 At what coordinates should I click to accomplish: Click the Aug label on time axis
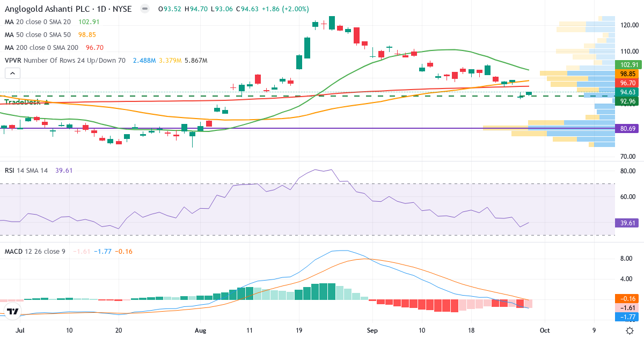[201, 330]
